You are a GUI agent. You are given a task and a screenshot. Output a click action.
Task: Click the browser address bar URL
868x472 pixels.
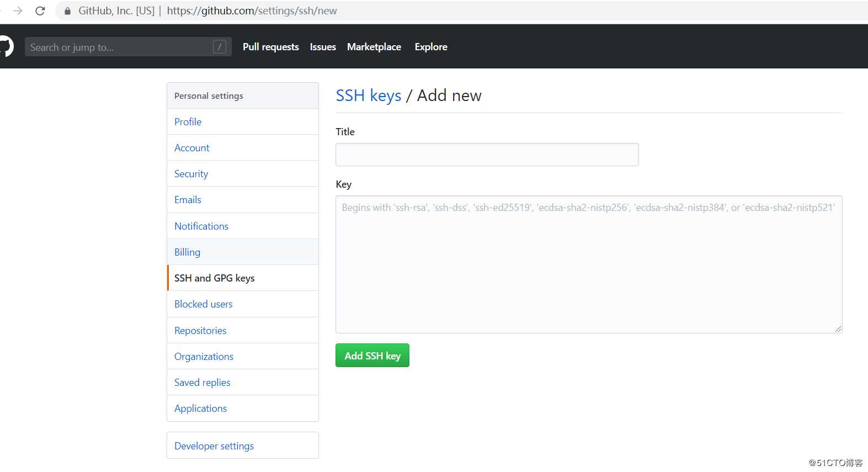click(252, 10)
